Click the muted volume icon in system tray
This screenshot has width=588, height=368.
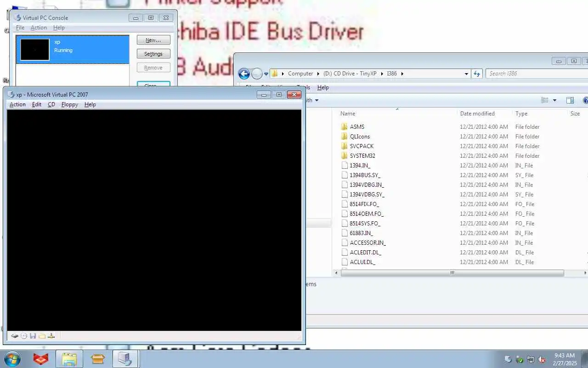542,359
